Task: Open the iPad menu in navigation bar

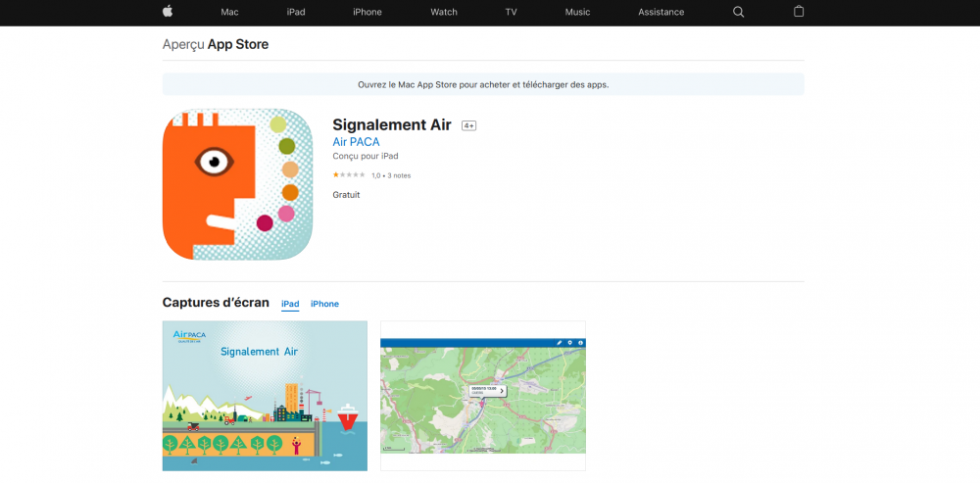Action: click(296, 12)
